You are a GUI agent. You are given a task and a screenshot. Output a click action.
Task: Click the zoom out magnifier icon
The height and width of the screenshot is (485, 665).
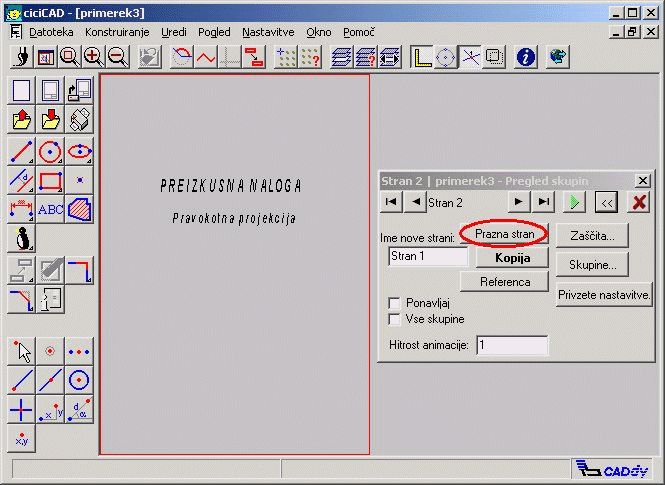pos(118,57)
